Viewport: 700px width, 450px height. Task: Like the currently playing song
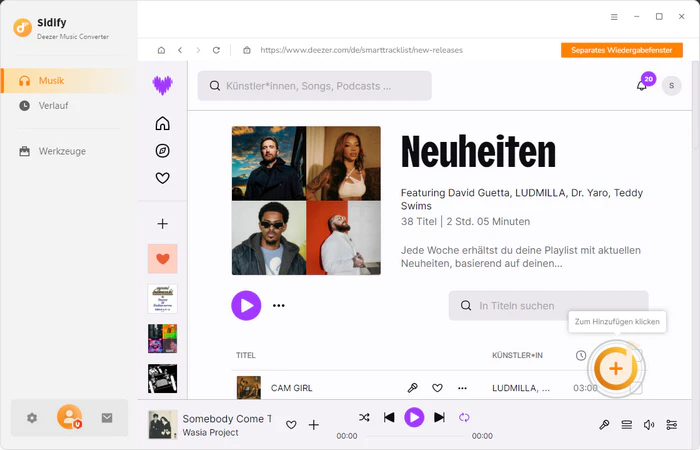point(291,425)
